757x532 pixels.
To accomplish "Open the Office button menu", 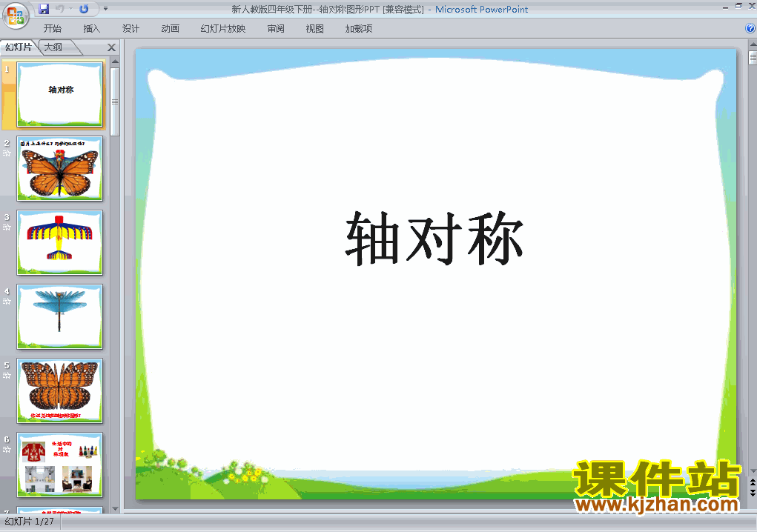I will pyautogui.click(x=16, y=15).
